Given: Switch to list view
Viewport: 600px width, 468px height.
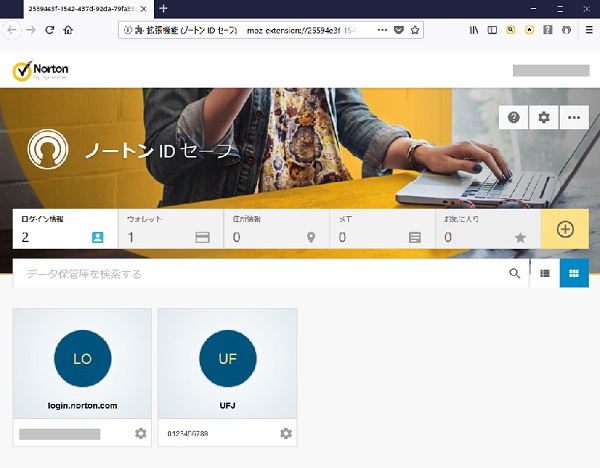Looking at the screenshot, I should [545, 273].
